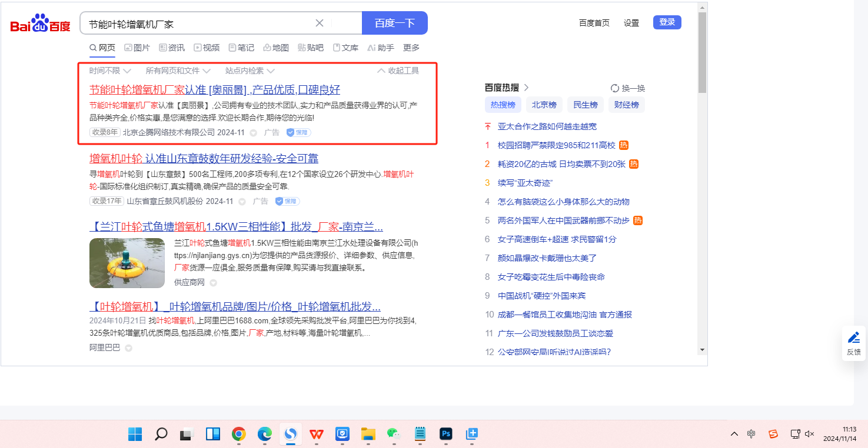Image resolution: width=868 pixels, height=448 pixels.
Task: Clear the search box with the X icon
Action: [x=320, y=23]
